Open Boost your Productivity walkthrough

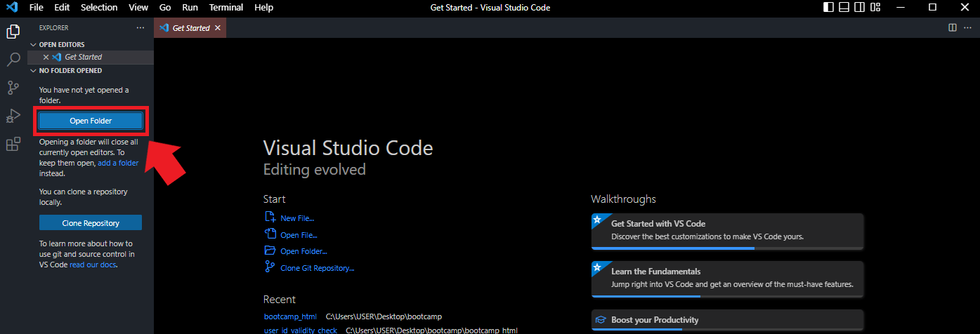[x=727, y=320]
